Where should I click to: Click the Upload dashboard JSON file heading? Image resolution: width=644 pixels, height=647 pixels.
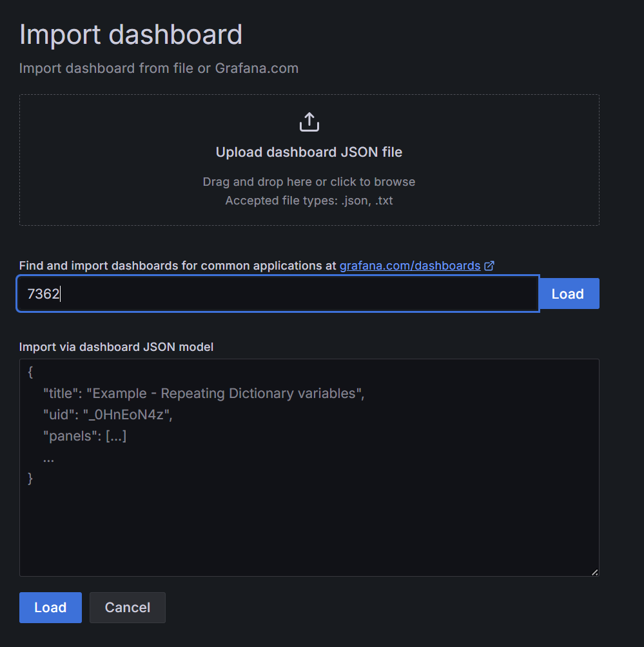pos(309,152)
